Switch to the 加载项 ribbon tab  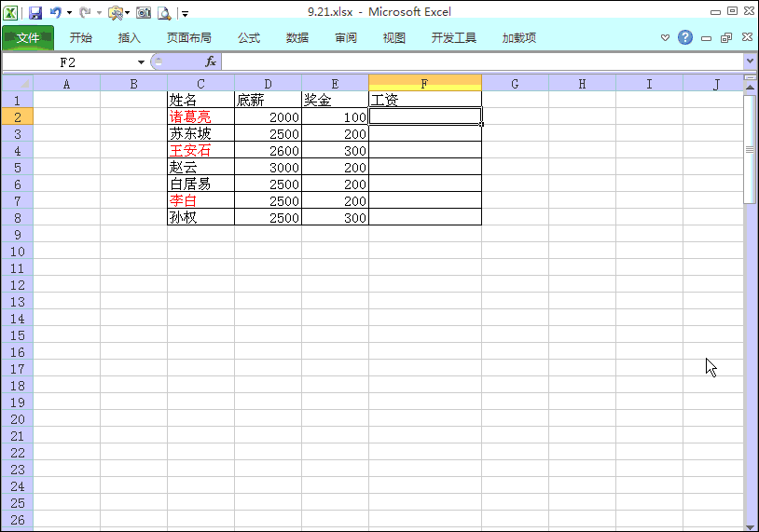(x=519, y=37)
